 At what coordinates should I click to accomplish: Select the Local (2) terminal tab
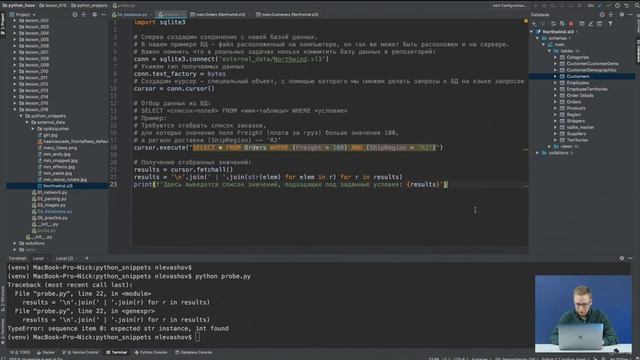click(x=64, y=258)
